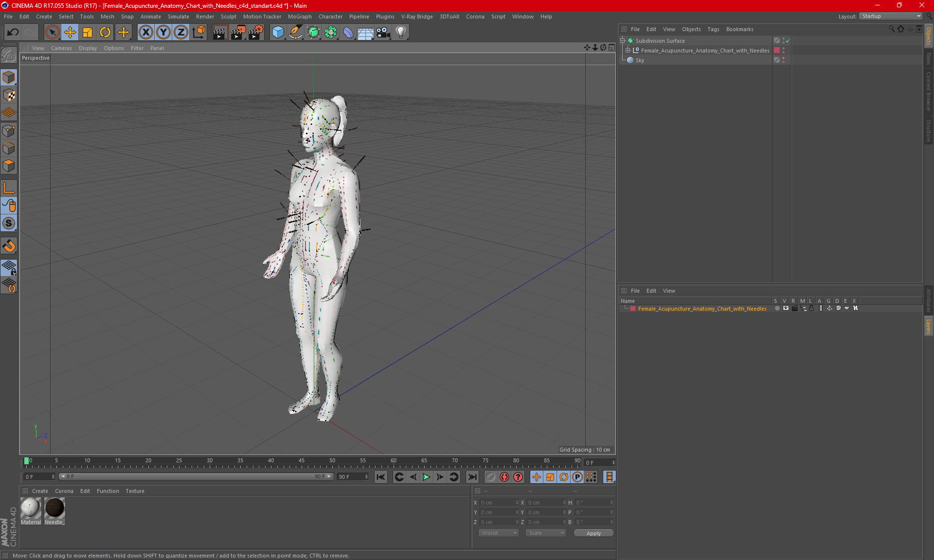Open the File menu in main menu bar
The width and height of the screenshot is (934, 560).
click(8, 17)
